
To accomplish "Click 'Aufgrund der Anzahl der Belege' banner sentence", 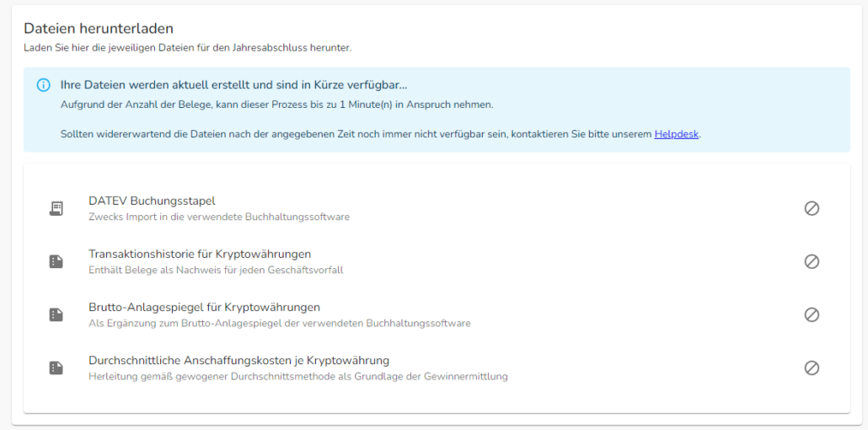I will coord(276,105).
